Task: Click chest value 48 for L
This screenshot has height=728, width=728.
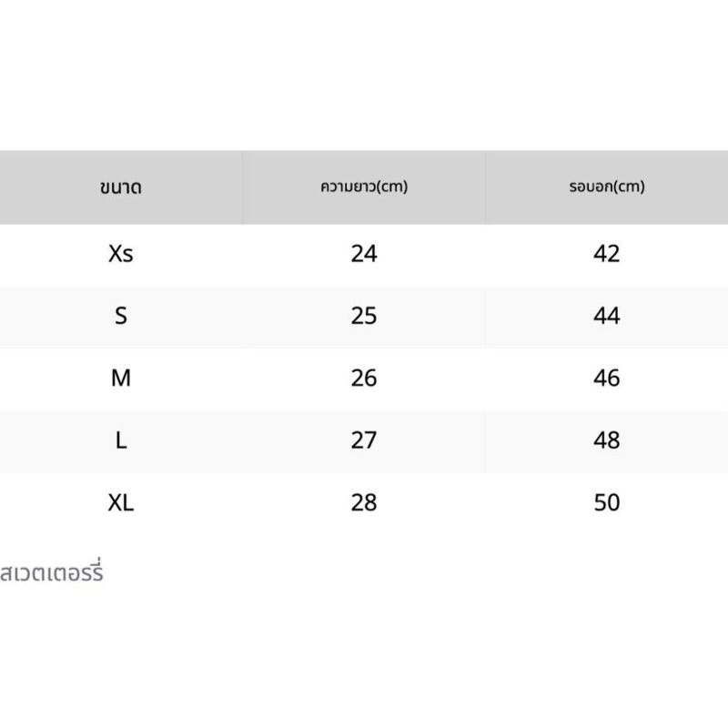Action: pyautogui.click(x=606, y=440)
